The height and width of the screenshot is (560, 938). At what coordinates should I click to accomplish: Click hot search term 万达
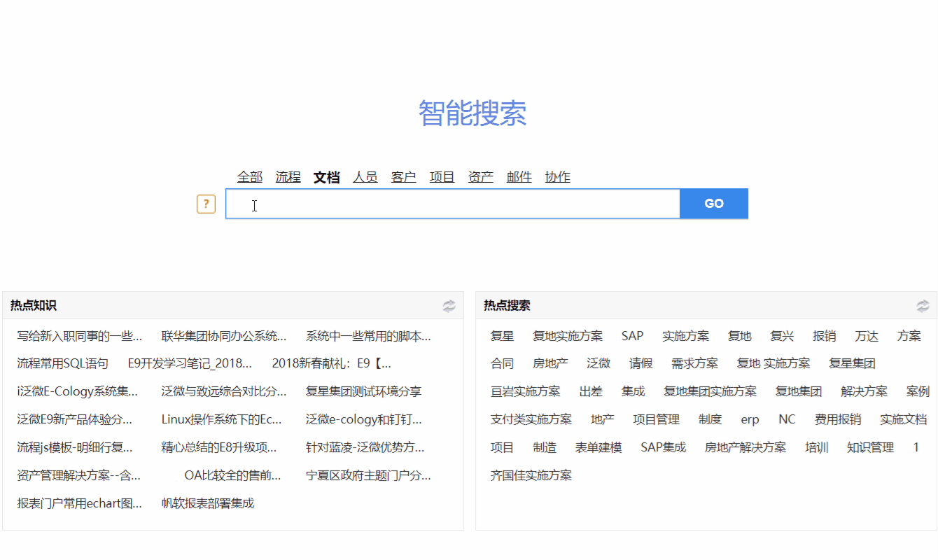click(x=867, y=336)
